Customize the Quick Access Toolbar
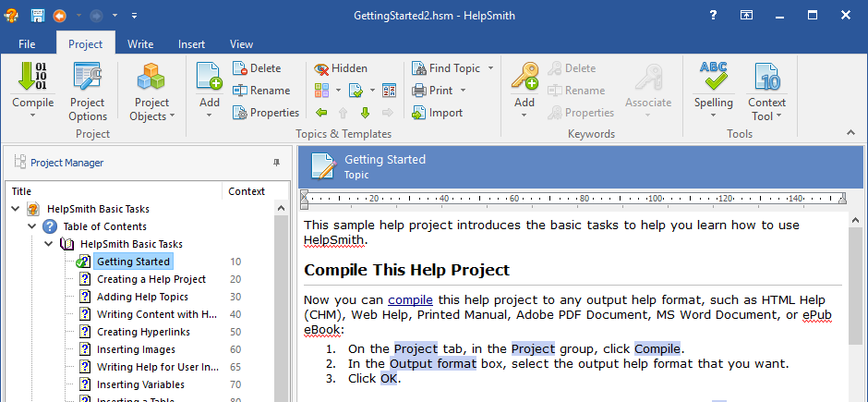The height and width of the screenshot is (402, 868). click(x=134, y=16)
